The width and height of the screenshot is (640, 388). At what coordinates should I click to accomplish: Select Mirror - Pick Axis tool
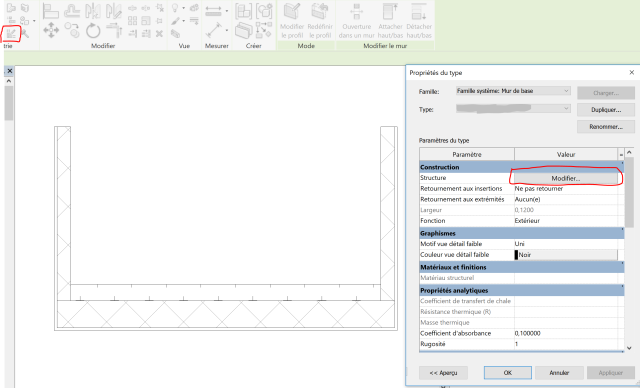coord(93,11)
